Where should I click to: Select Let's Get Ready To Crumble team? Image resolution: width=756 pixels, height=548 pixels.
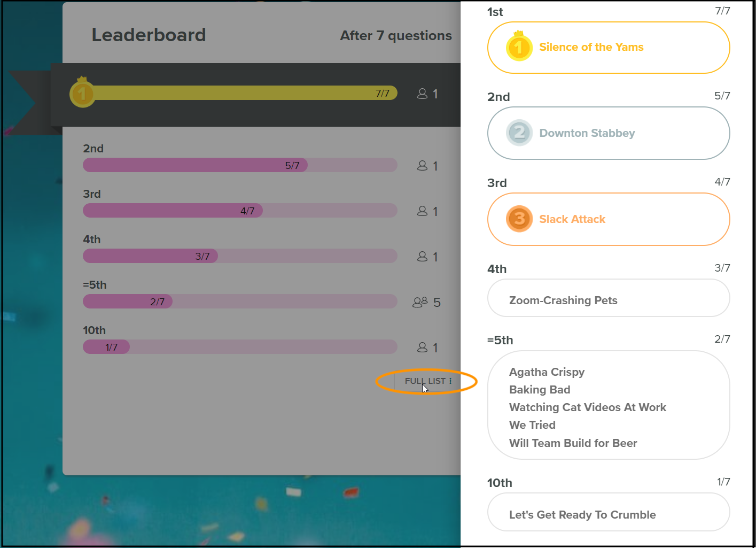pyautogui.click(x=609, y=512)
